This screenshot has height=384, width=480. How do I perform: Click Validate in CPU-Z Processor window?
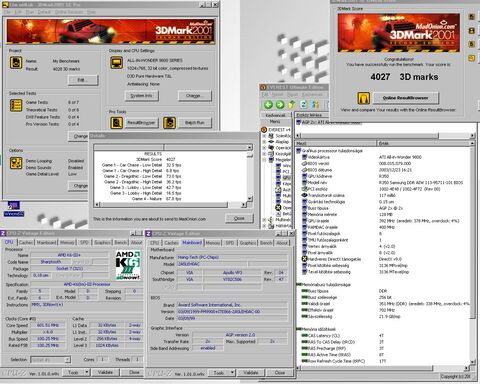(105, 372)
